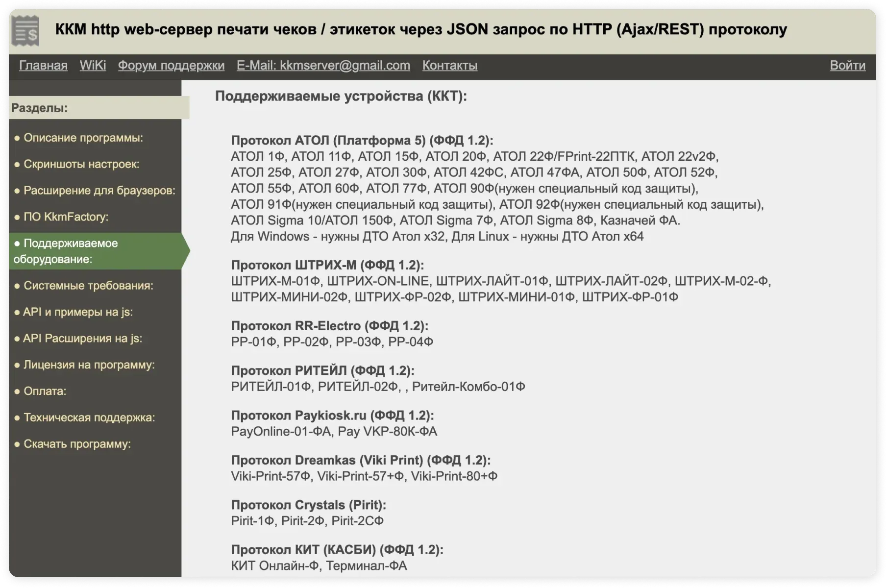Click Войти to log in

tap(847, 65)
